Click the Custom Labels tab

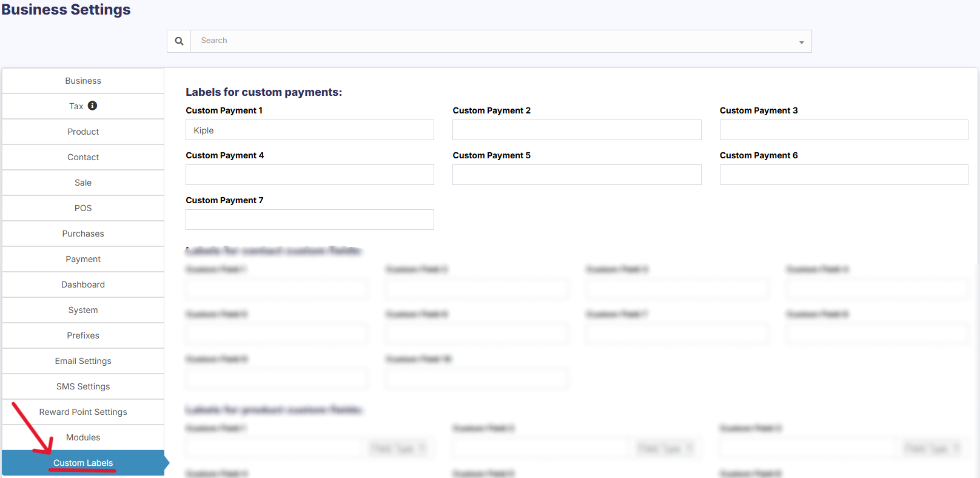[83, 463]
